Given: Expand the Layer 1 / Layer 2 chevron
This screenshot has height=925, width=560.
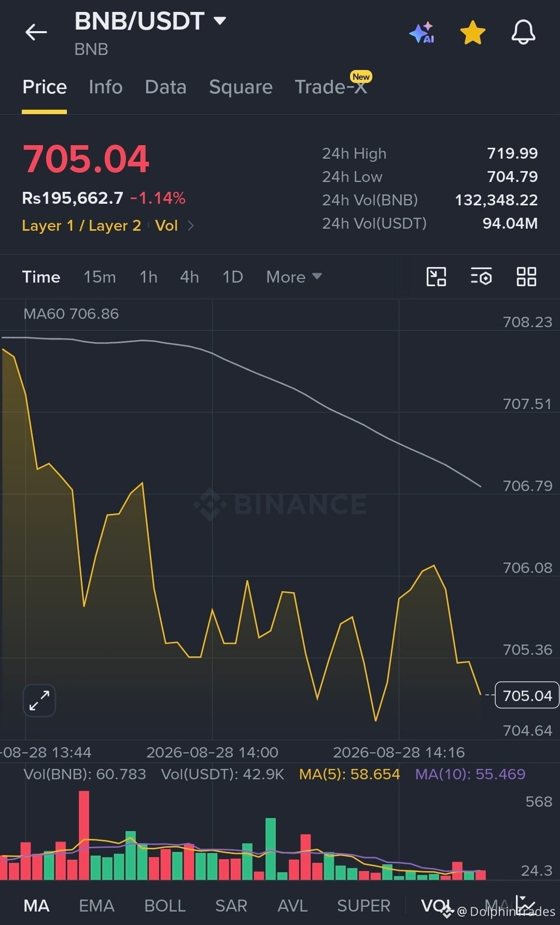Looking at the screenshot, I should (x=190, y=226).
